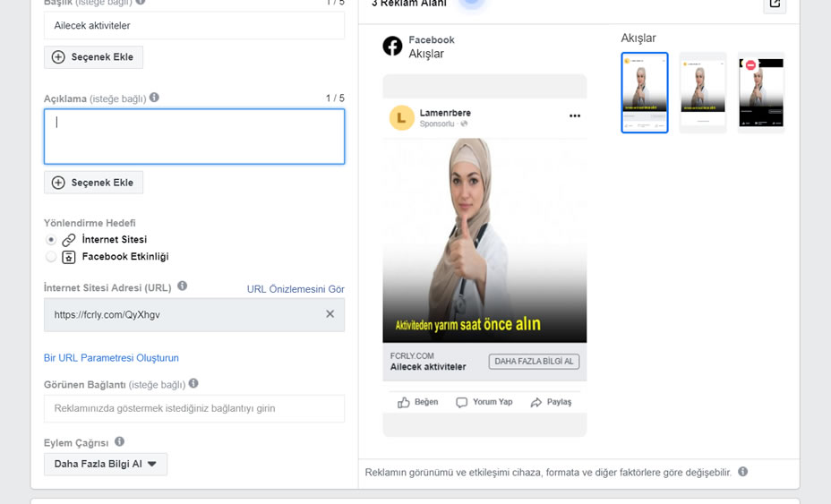Viewport: 831px width, 504px height.
Task: Click Bir URL Parametresi Oluşturun link
Action: point(111,358)
